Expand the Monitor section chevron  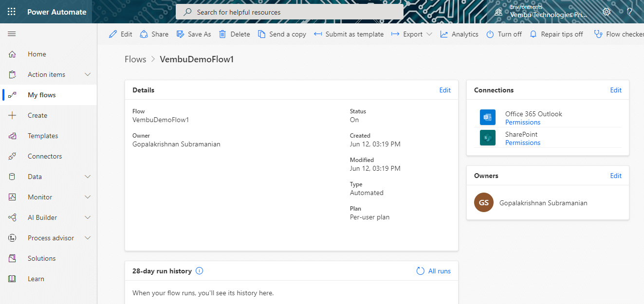click(x=88, y=197)
